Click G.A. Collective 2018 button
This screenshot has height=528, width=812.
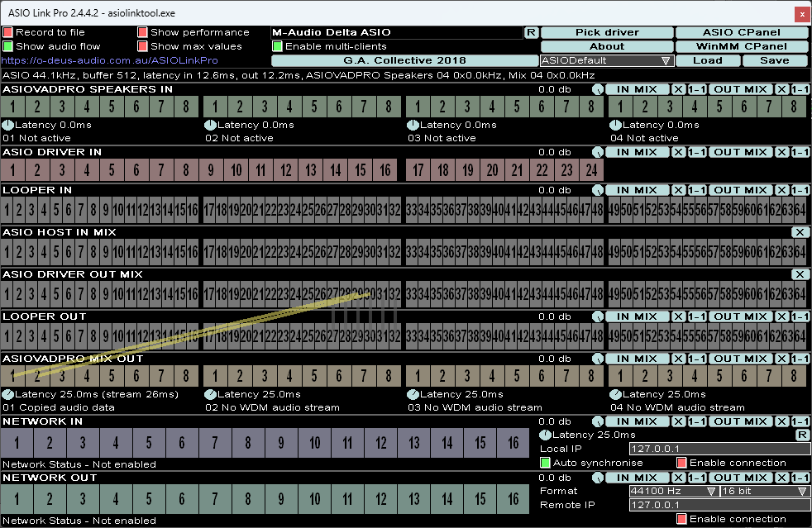pyautogui.click(x=405, y=60)
